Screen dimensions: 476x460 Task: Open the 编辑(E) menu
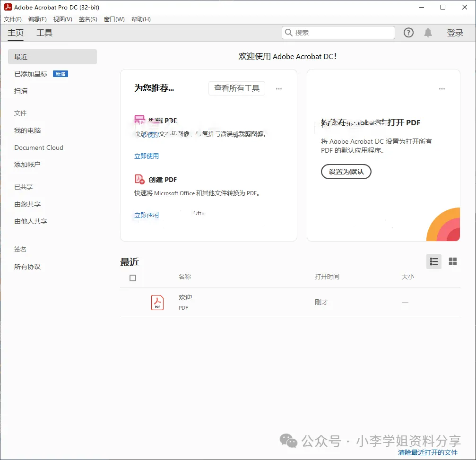[x=37, y=19]
